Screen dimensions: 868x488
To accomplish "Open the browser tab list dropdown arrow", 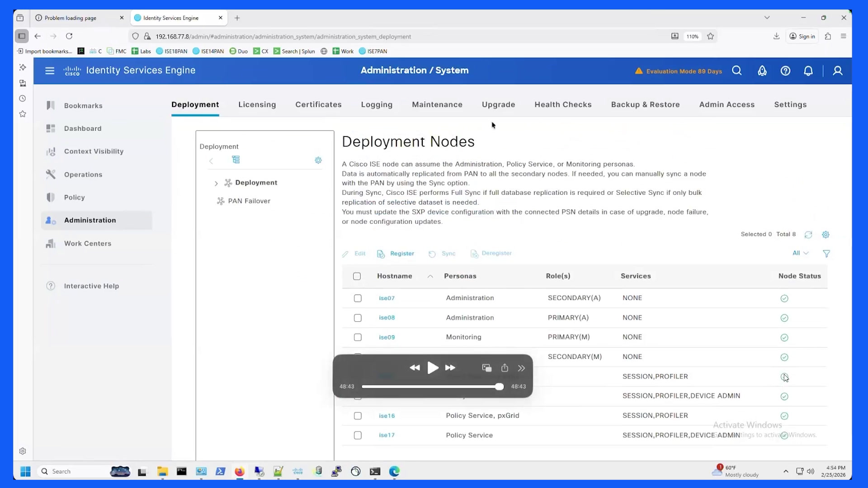I will pyautogui.click(x=767, y=18).
